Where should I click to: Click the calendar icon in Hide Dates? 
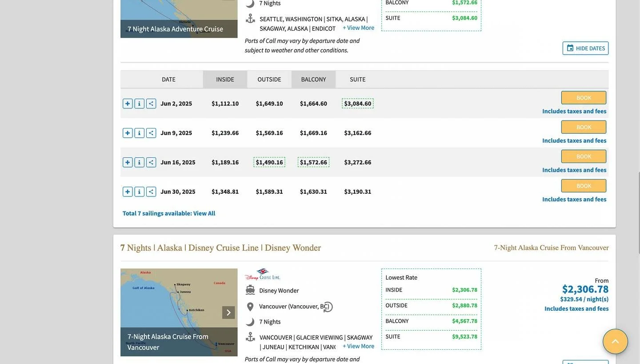pos(570,48)
